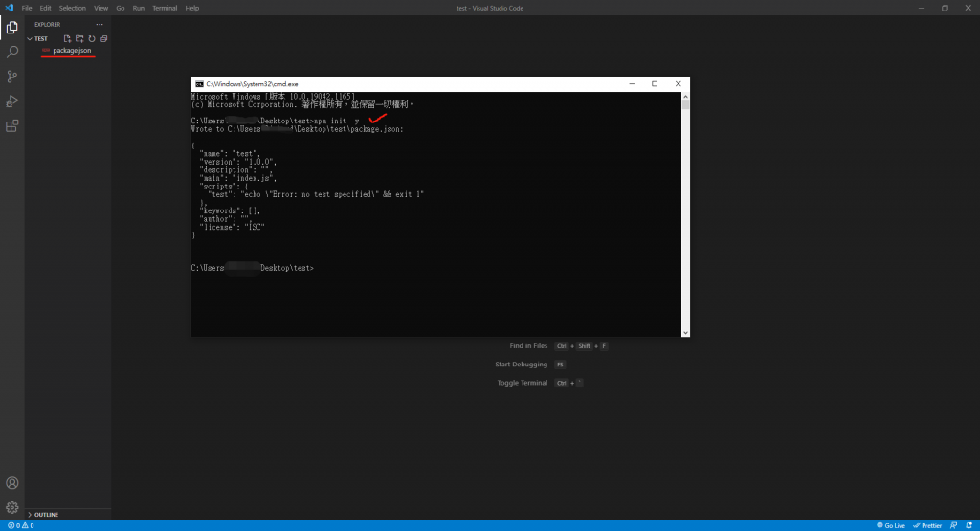Open the File menu
The width and height of the screenshot is (980, 531).
[x=27, y=8]
